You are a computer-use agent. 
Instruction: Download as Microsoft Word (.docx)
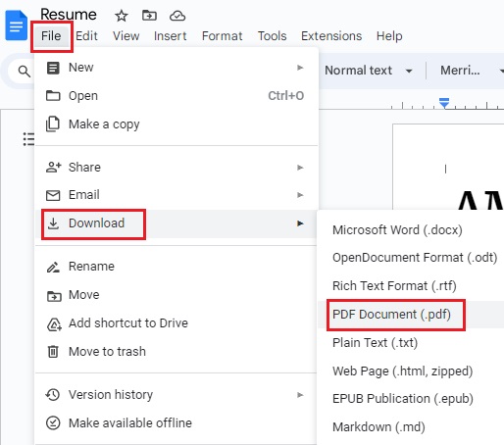pos(411,230)
